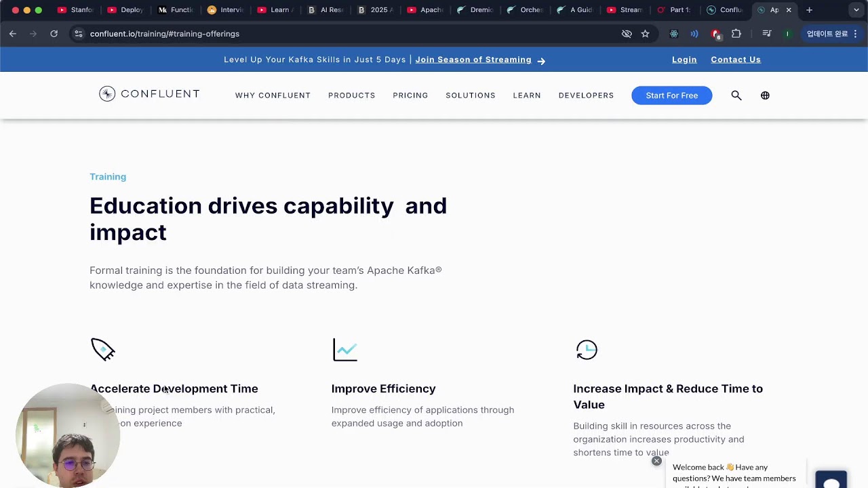Switch to the 2025 tab
868x488 pixels.
click(375, 10)
